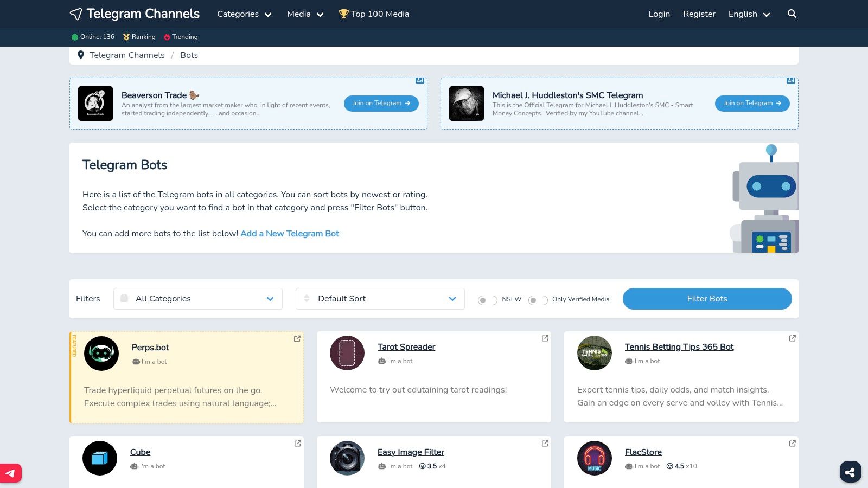868x488 pixels.
Task: Click Login in the navbar
Action: (659, 14)
